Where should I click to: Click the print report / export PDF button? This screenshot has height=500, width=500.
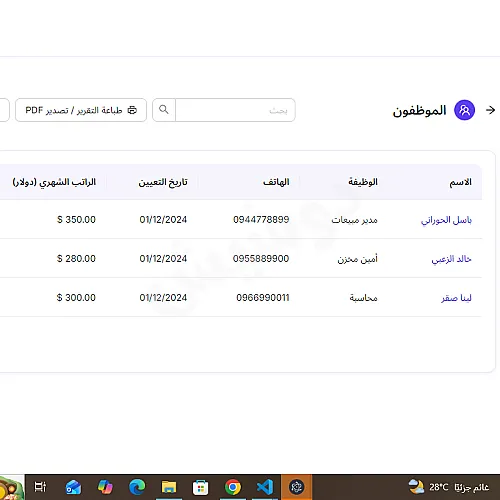(x=81, y=110)
